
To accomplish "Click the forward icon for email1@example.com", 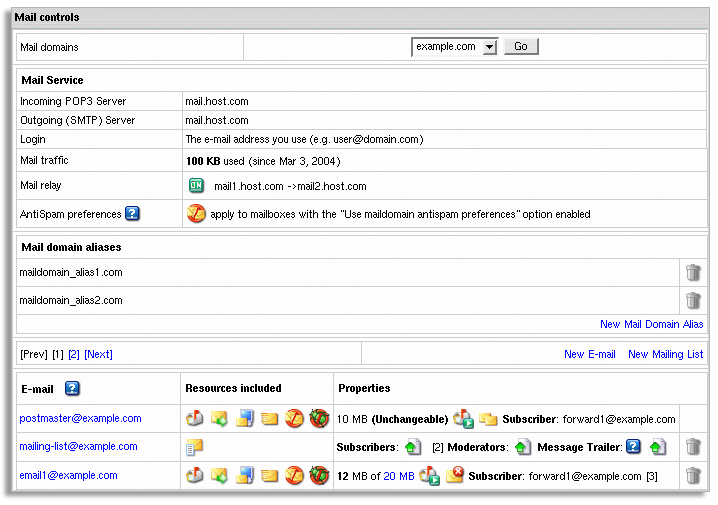I will 219,475.
